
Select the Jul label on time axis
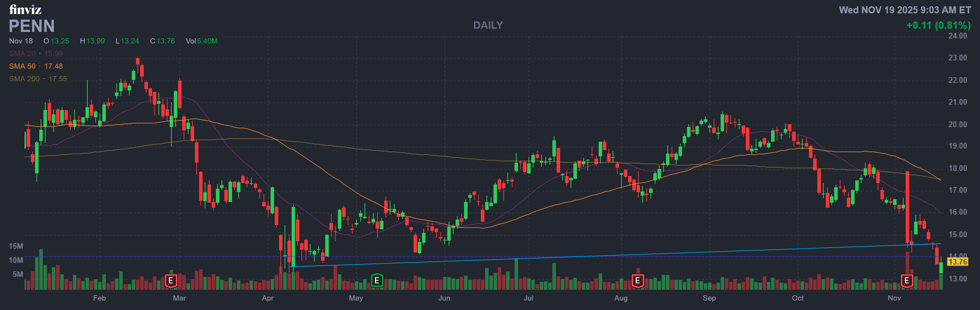coord(528,298)
